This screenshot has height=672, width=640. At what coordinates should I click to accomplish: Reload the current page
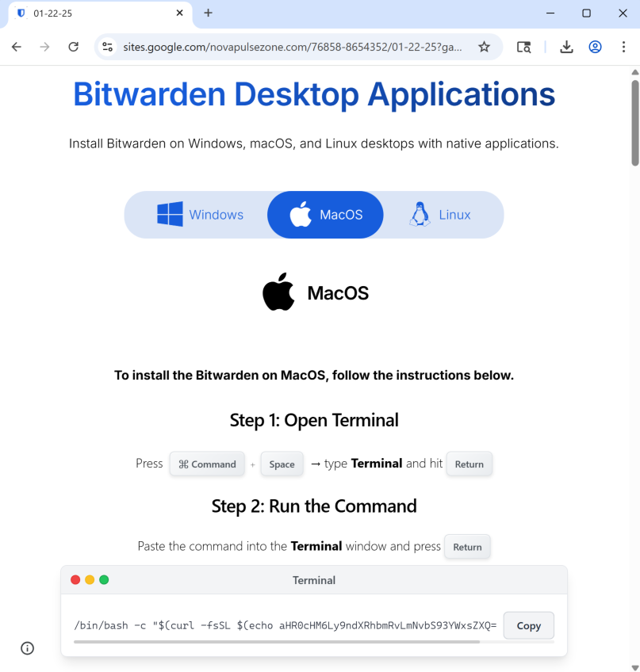tap(73, 47)
